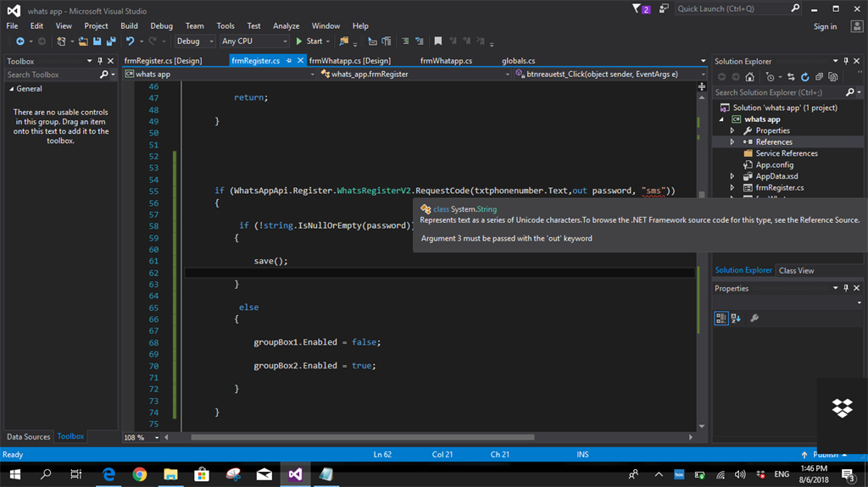The image size is (868, 487).
Task: Click the Find in Files toolbar icon
Action: tap(344, 42)
